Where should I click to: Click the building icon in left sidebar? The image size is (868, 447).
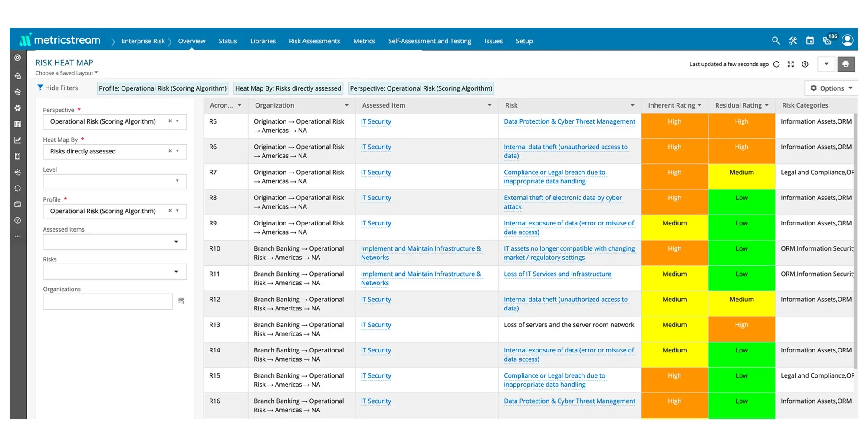point(18,156)
